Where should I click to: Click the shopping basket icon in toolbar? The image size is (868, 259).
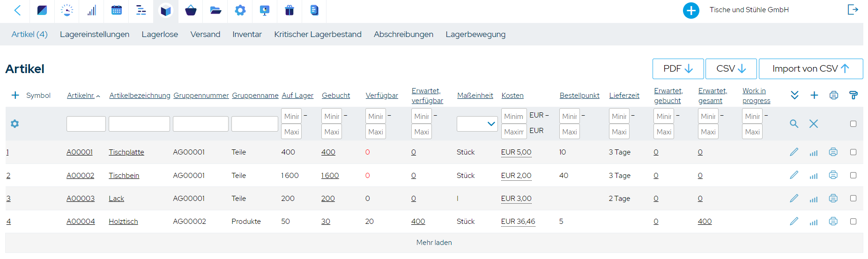tap(191, 10)
